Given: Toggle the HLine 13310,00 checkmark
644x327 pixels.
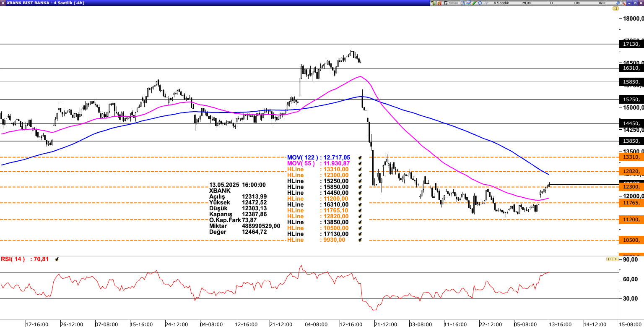Looking at the screenshot, I should point(360,169).
